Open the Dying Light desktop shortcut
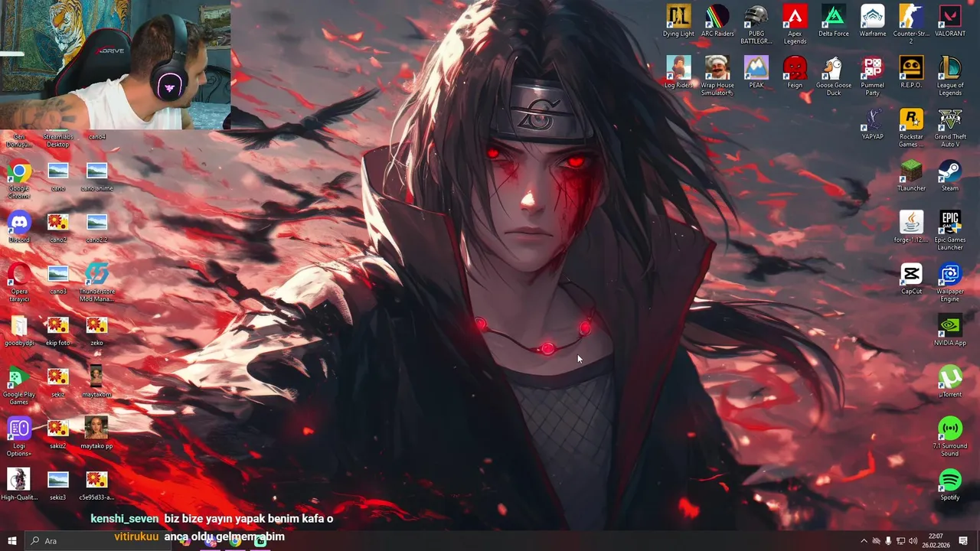The width and height of the screenshot is (980, 551). coord(678,21)
